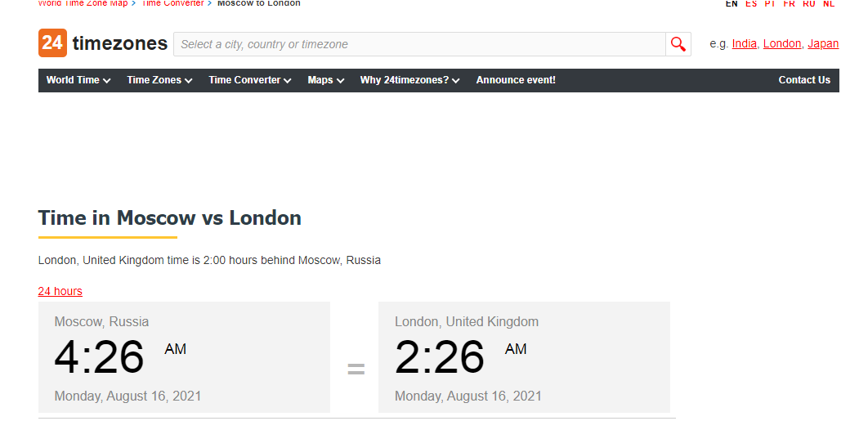Viewport: 868px width, 430px height.
Task: Switch language to ES
Action: tap(751, 3)
